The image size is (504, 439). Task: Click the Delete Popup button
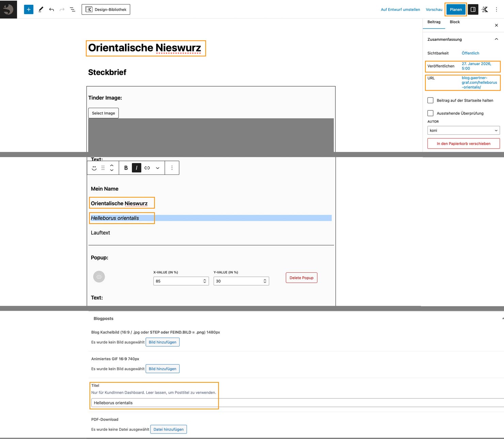pos(301,278)
